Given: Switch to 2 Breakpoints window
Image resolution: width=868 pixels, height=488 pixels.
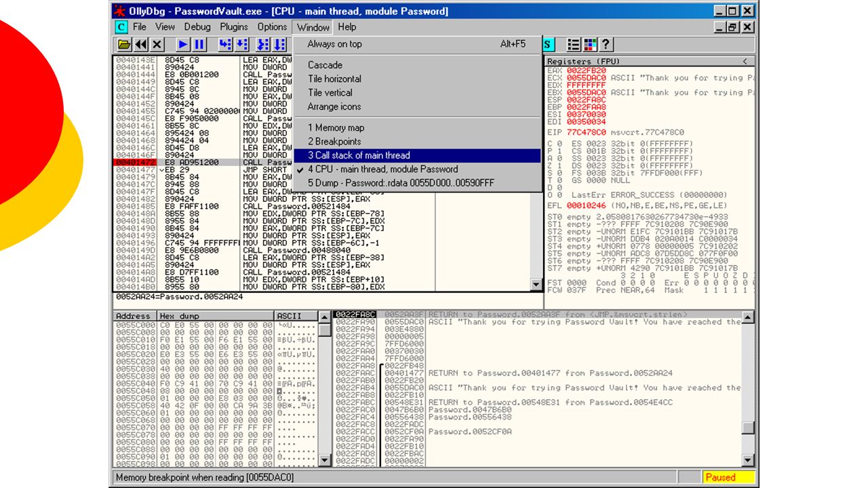Looking at the screenshot, I should coord(417,142).
